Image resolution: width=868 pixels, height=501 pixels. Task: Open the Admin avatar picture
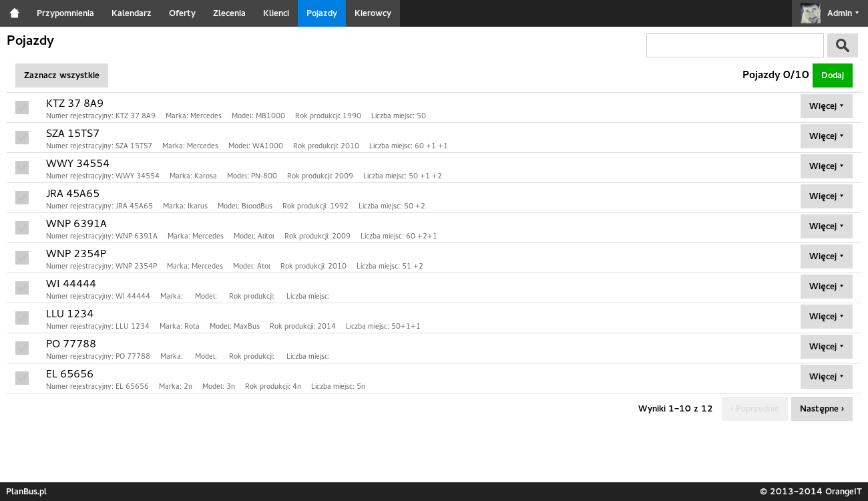[x=810, y=13]
